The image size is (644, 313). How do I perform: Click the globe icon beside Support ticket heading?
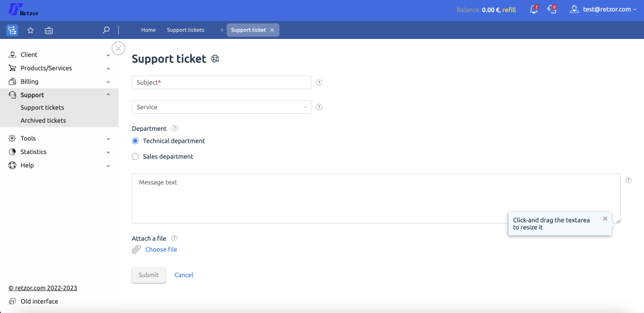(x=216, y=59)
